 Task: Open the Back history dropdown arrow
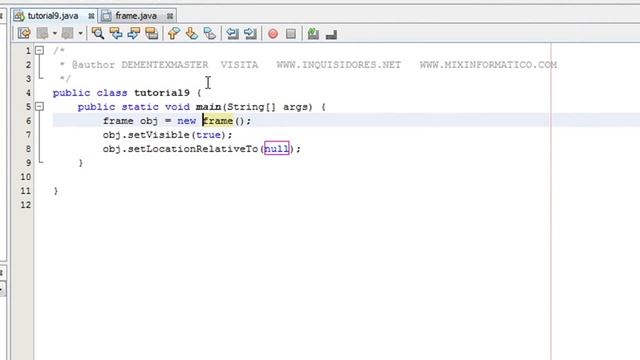pos(55,33)
